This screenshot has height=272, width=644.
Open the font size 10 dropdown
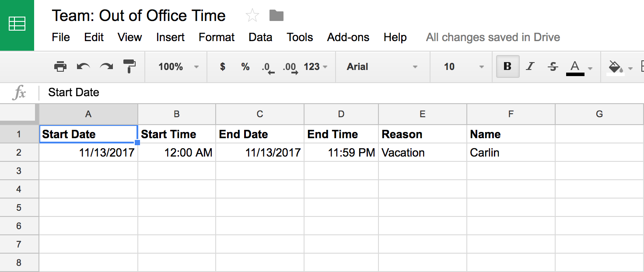point(464,66)
